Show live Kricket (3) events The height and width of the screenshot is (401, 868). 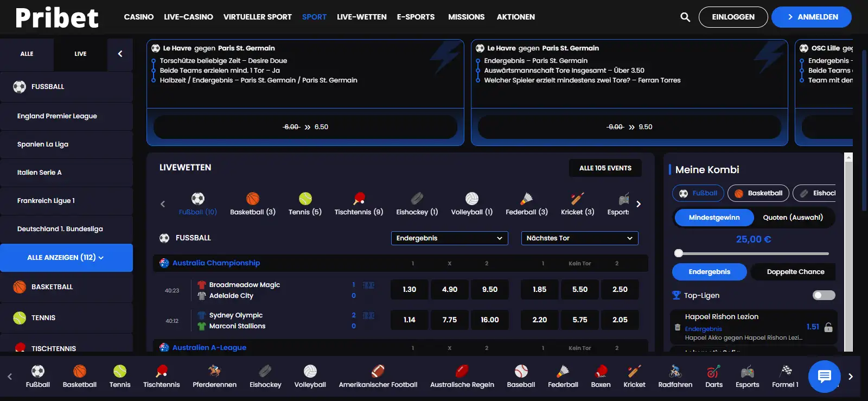coord(578,204)
